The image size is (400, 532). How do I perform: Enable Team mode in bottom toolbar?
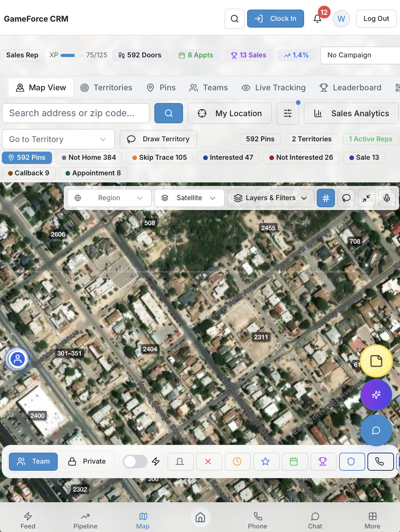click(33, 461)
